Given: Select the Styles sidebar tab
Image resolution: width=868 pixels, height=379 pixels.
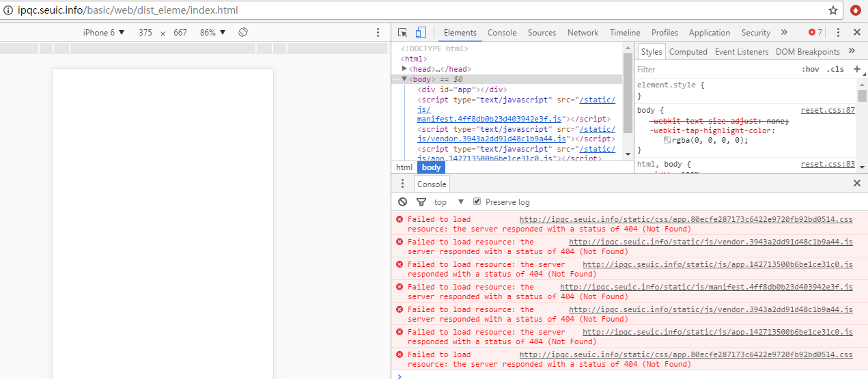Looking at the screenshot, I should (652, 52).
